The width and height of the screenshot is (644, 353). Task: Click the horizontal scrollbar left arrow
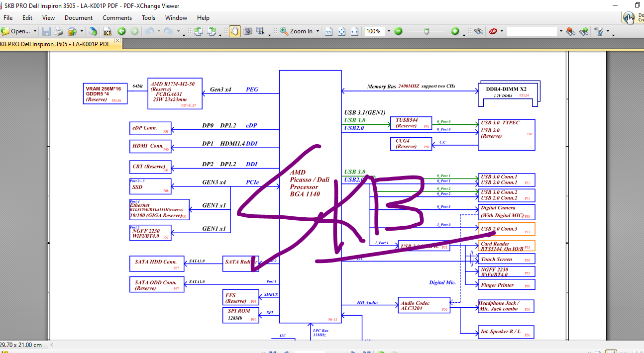51,345
